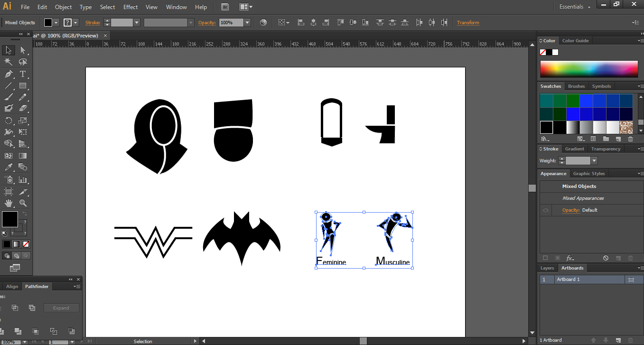This screenshot has height=345, width=644.
Task: Select the Selection tool arrow
Action: click(x=9, y=50)
